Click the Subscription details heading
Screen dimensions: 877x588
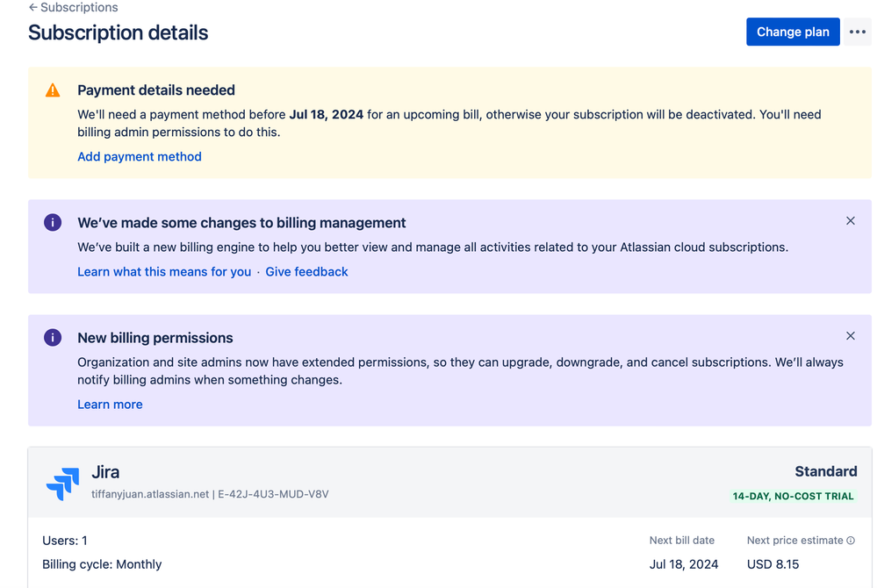tap(118, 33)
